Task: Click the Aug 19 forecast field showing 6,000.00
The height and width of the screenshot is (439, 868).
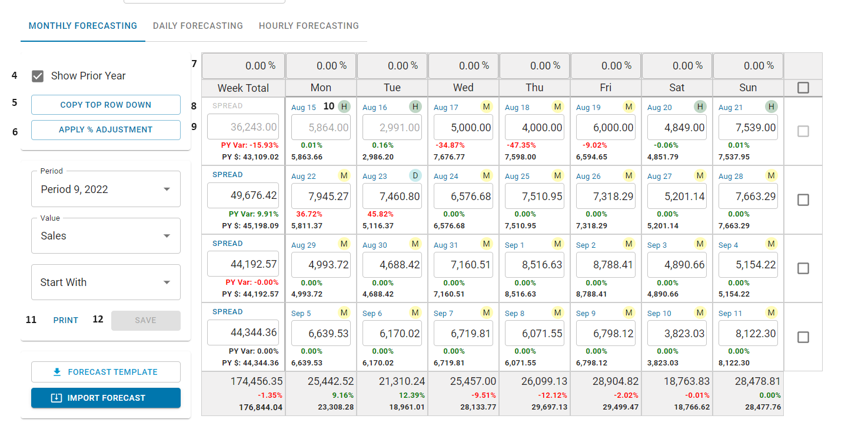Action: (606, 127)
